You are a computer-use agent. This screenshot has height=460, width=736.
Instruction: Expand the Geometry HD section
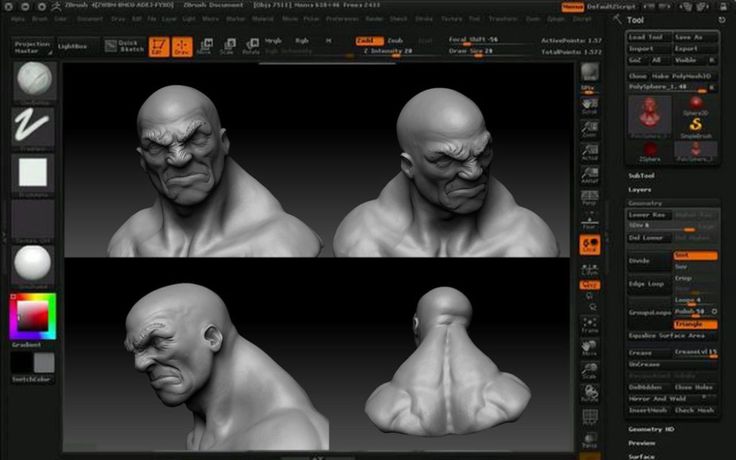651,429
